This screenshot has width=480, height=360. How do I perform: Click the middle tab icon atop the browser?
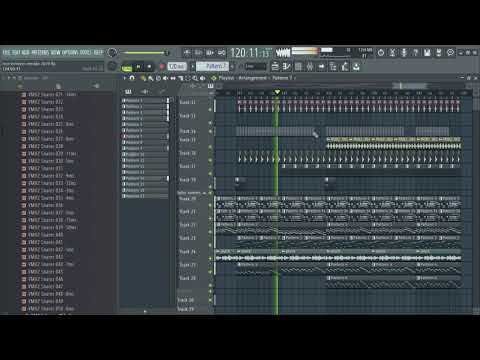pyautogui.click(x=58, y=86)
